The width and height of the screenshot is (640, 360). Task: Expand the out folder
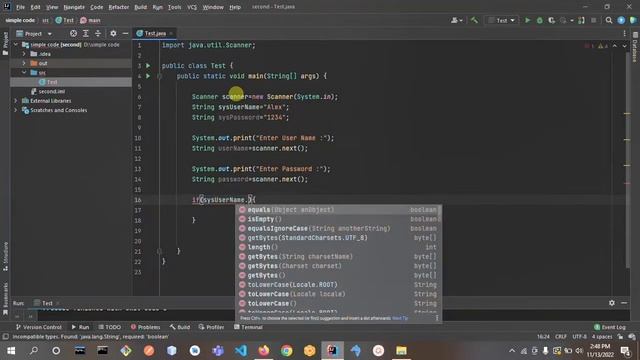pos(24,63)
